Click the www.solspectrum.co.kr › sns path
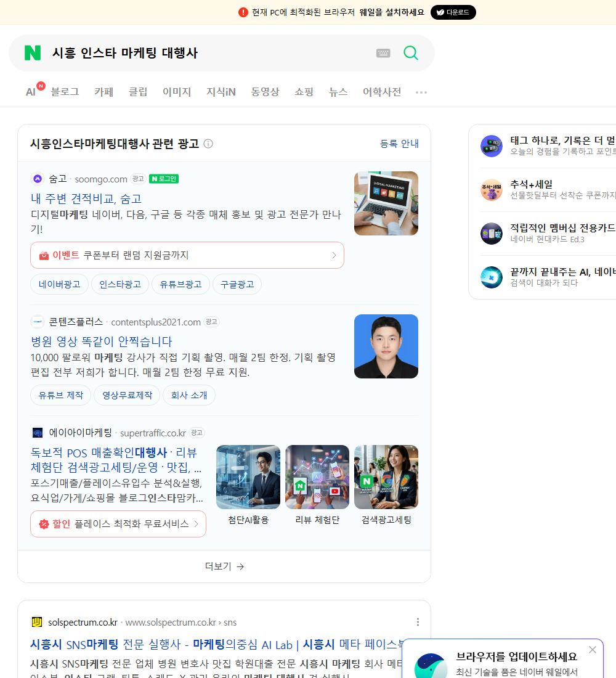The height and width of the screenshot is (678, 616). 180,623
